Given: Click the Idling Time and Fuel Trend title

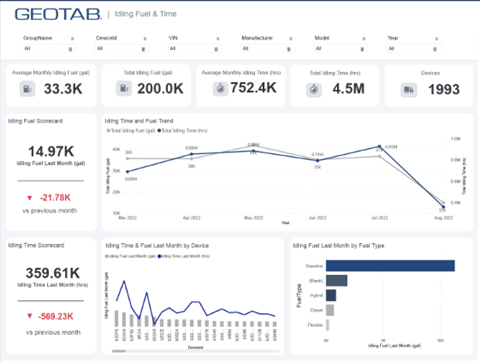Looking at the screenshot, I should click(139, 121).
